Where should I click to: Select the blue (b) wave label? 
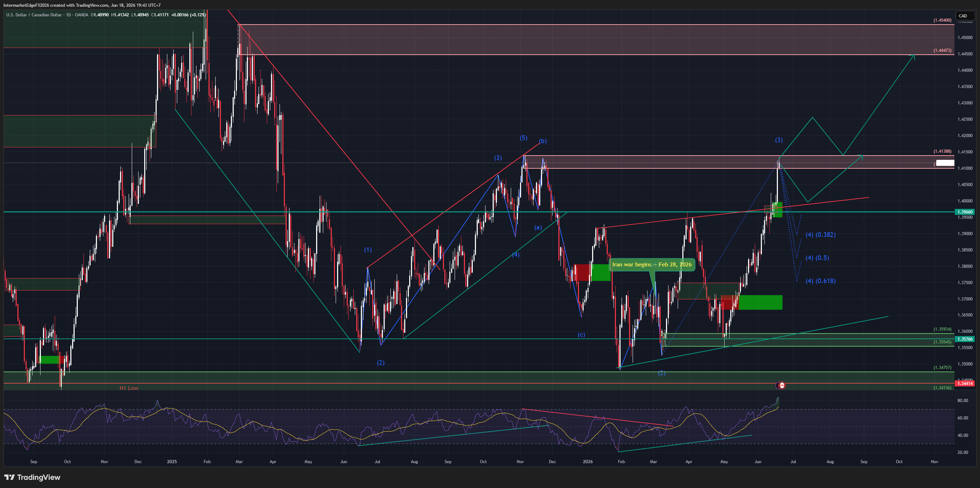[x=543, y=141]
